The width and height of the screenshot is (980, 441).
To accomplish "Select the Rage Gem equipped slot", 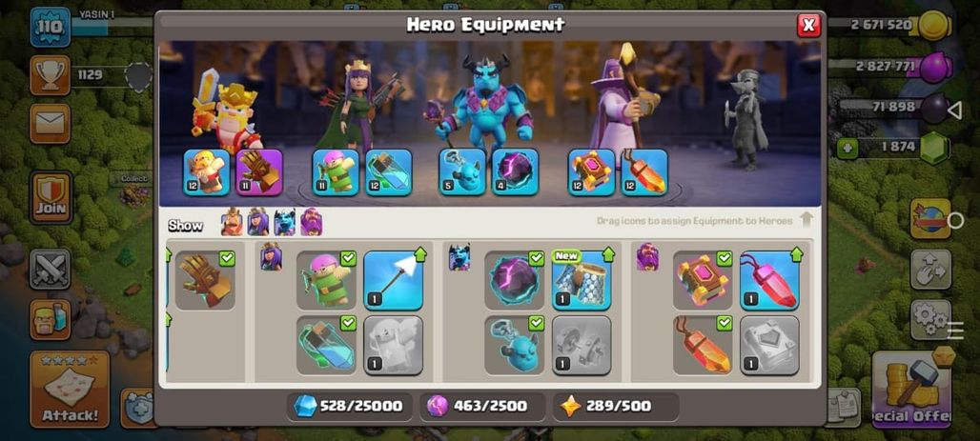I will coord(644,171).
